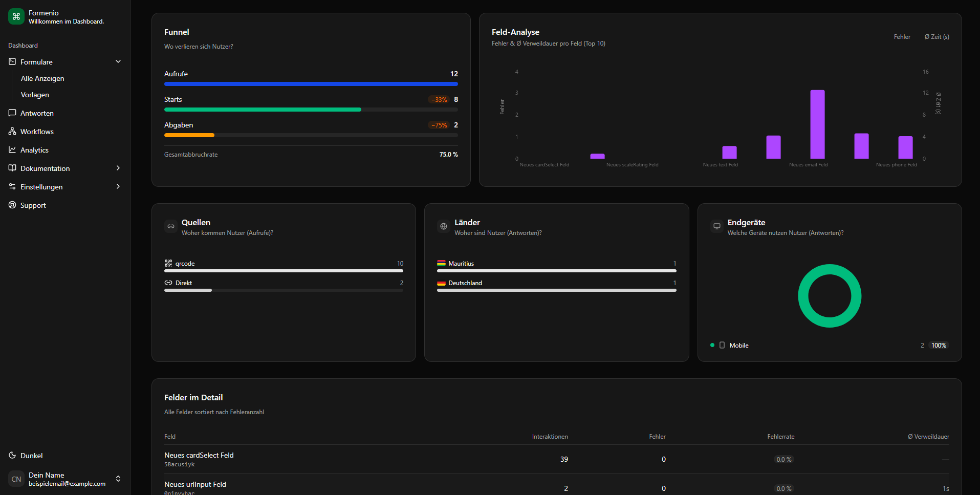Image resolution: width=980 pixels, height=495 pixels.
Task: Click the Formenio logo icon
Action: (16, 16)
